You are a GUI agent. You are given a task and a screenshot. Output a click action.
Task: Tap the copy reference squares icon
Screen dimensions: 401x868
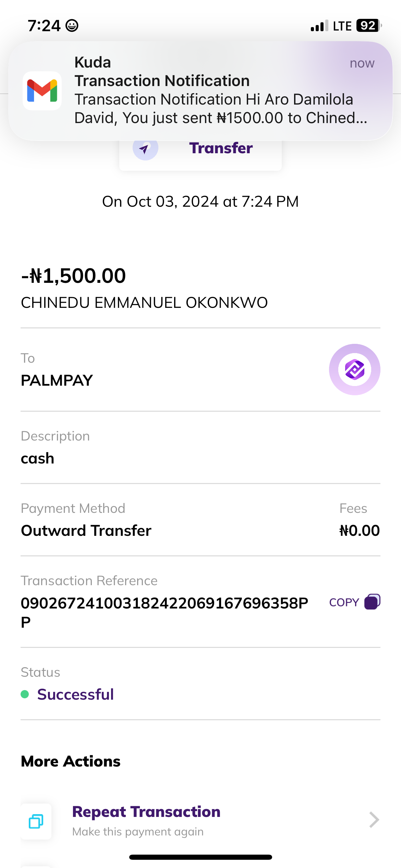coord(372,602)
